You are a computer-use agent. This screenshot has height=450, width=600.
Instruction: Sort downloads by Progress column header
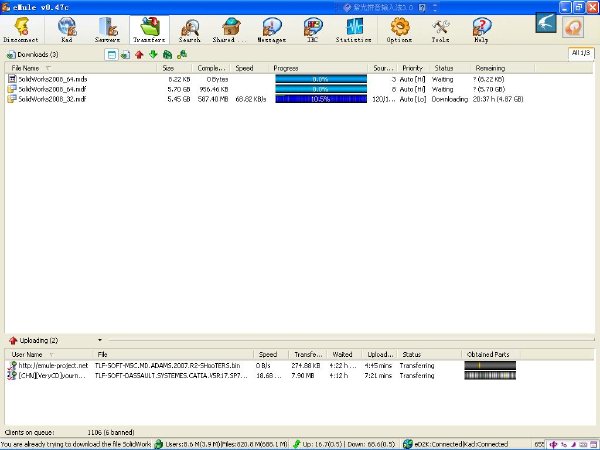pos(318,68)
